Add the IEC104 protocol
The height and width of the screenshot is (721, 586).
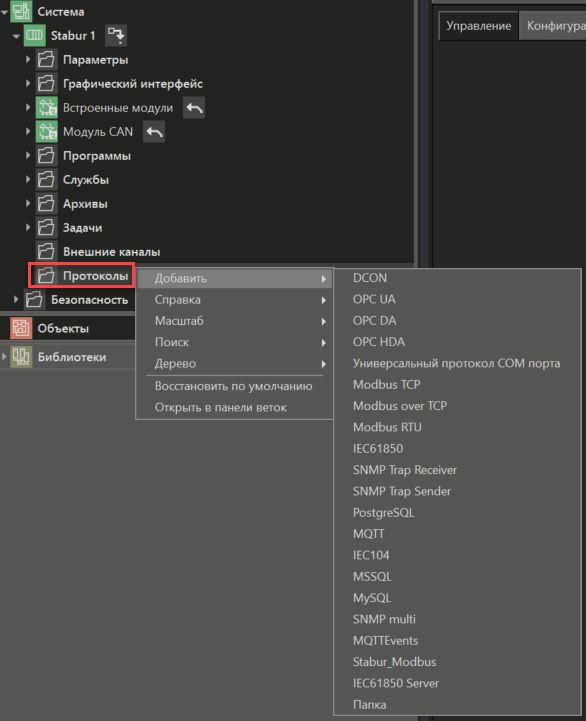tap(457, 555)
